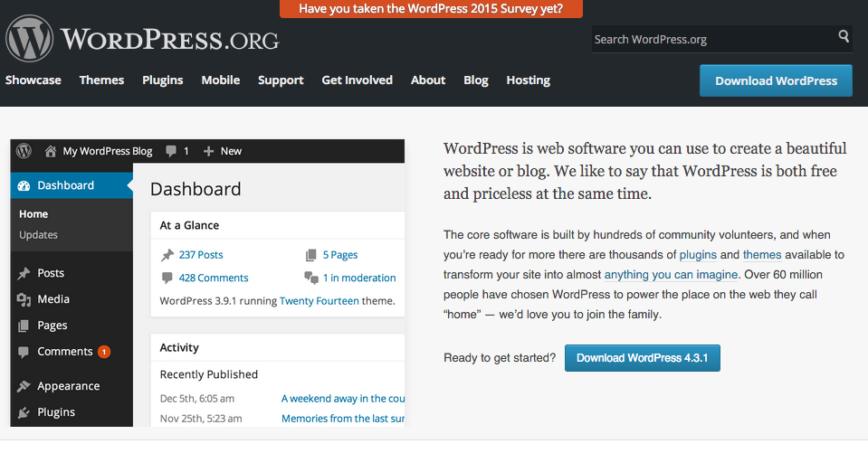868x453 pixels.
Task: Go to the Plugins navigation item in the header
Action: click(162, 80)
